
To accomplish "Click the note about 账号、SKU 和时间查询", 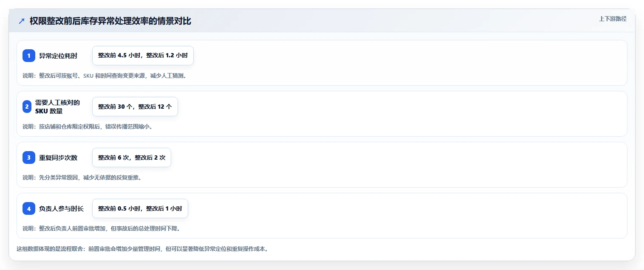I will pyautogui.click(x=105, y=76).
